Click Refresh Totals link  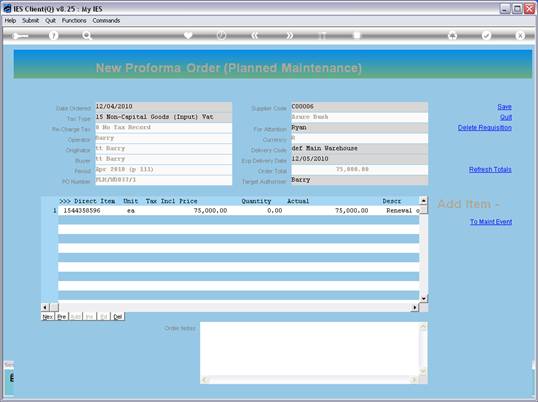pos(490,169)
